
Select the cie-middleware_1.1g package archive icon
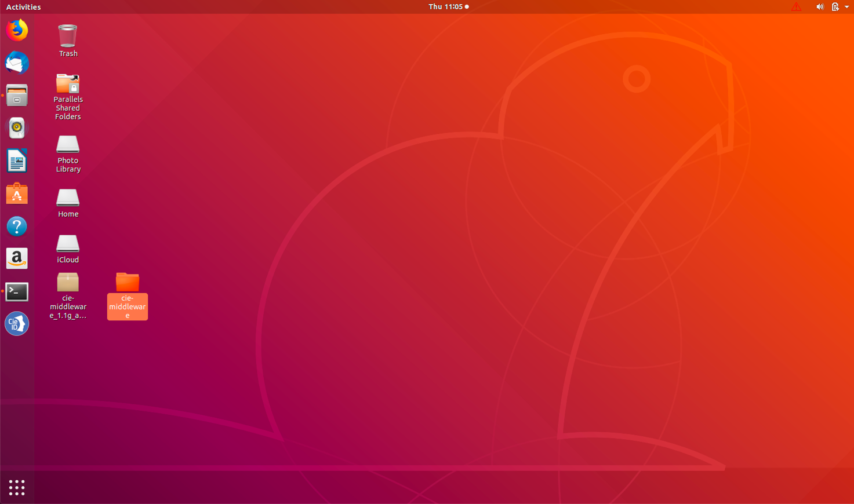[x=68, y=282]
